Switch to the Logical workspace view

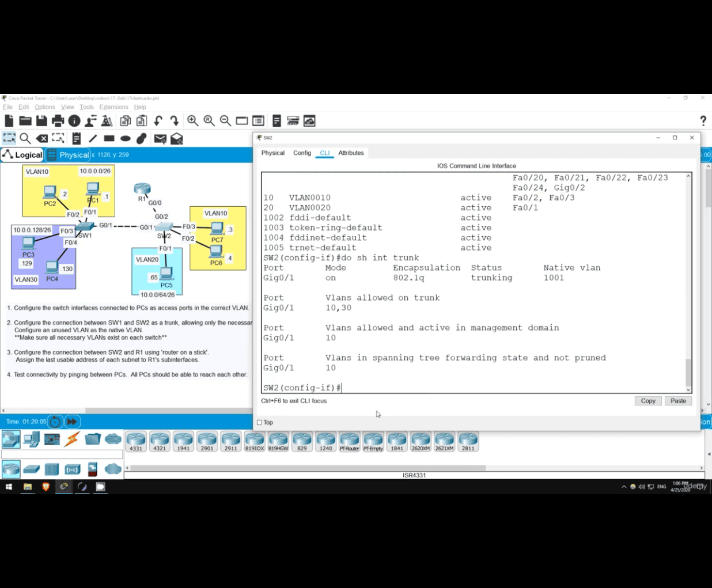(x=22, y=155)
